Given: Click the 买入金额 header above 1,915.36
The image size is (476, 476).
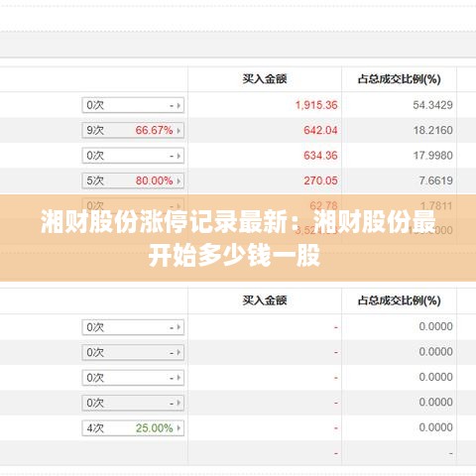Looking at the screenshot, I should pos(265,79).
